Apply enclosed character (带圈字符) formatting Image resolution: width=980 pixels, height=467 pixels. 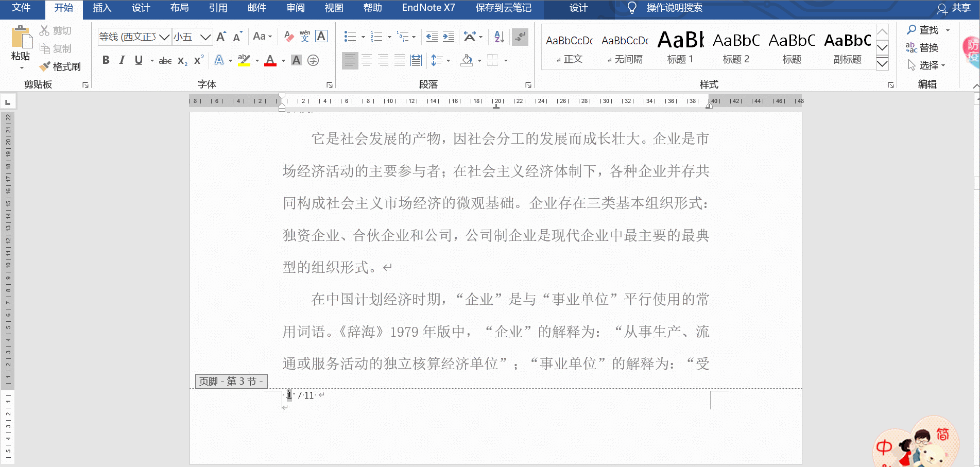[313, 60]
